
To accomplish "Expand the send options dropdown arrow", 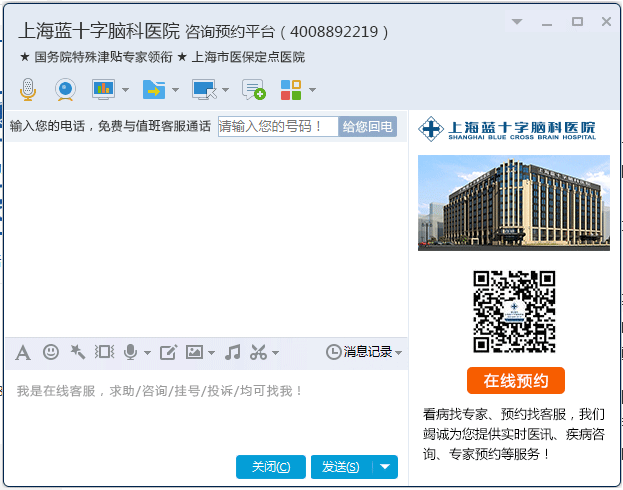I will pyautogui.click(x=385, y=467).
